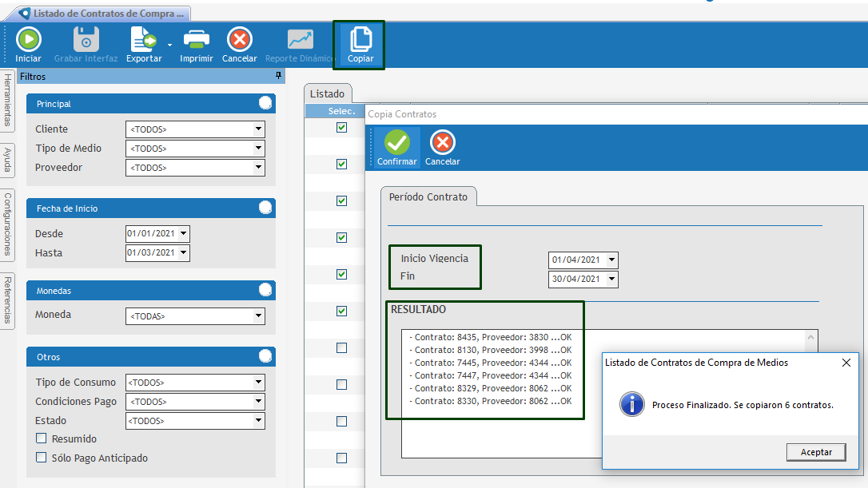Screen dimensions: 868x488
Task: Click the Copiar contracts icon
Action: coord(360,40)
